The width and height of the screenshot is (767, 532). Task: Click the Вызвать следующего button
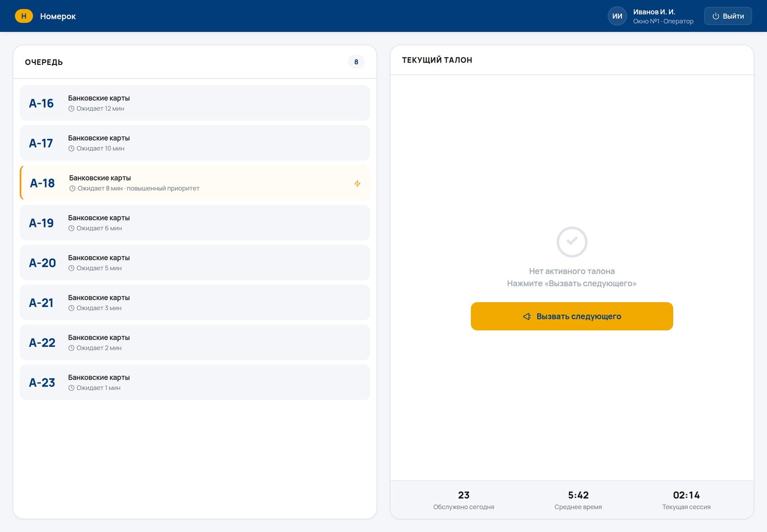(572, 316)
